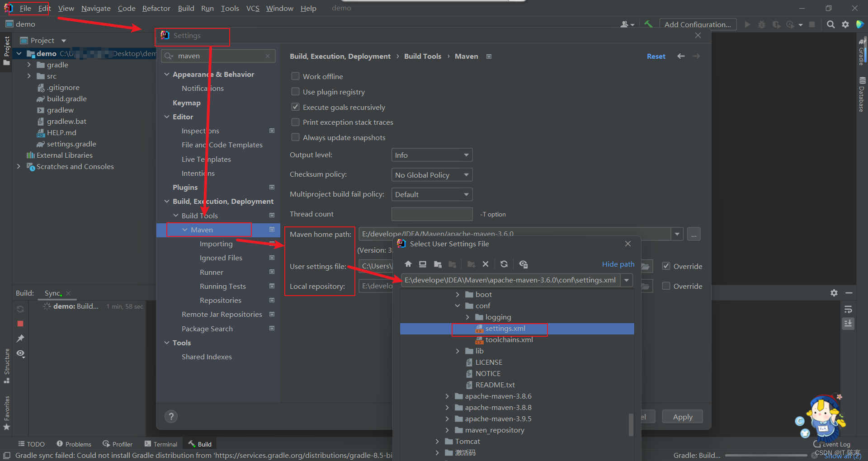Open Search Everywhere magnifier icon
This screenshot has width=868, height=461.
click(x=831, y=24)
